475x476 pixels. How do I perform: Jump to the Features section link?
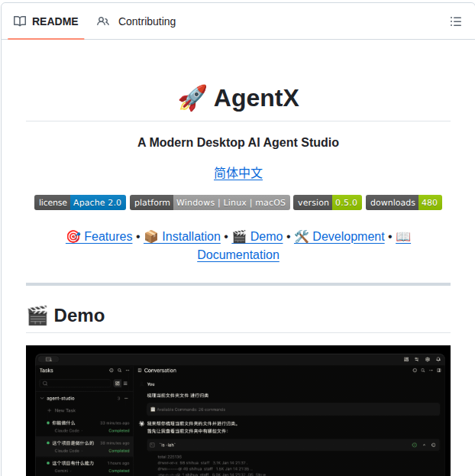pyautogui.click(x=99, y=237)
